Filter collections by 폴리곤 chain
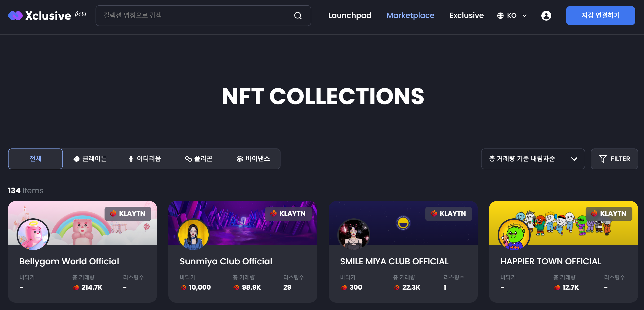 pos(199,159)
